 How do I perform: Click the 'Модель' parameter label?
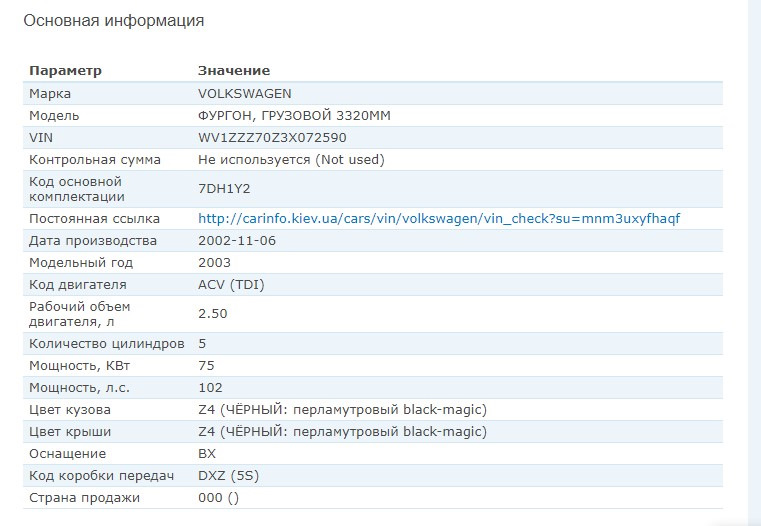pyautogui.click(x=54, y=116)
